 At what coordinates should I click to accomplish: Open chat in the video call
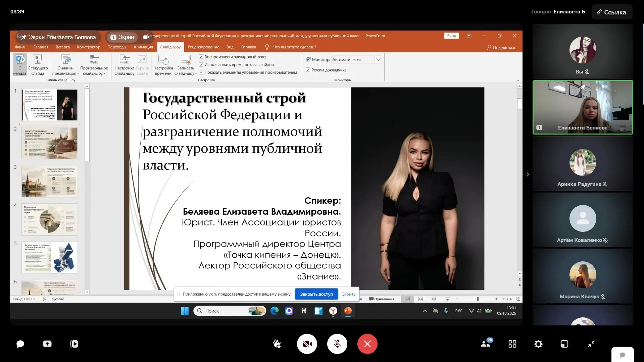20,344
